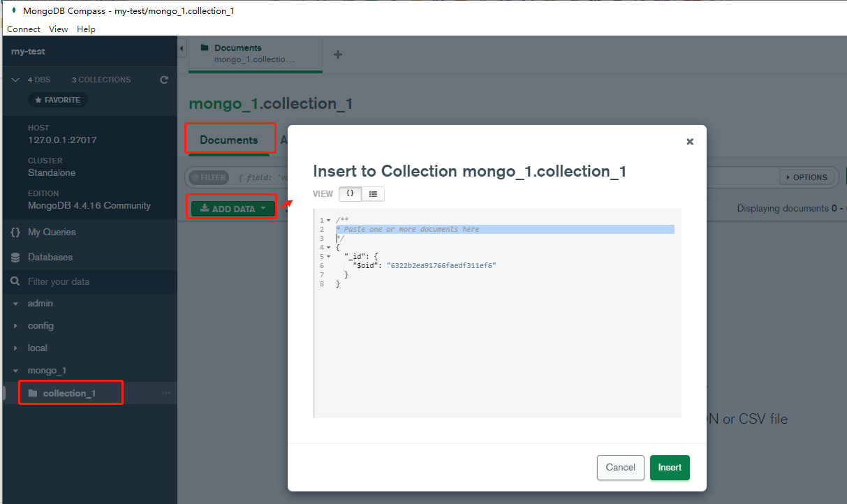The image size is (847, 504).
Task: Close the Insert to Collection dialog
Action: pos(690,141)
